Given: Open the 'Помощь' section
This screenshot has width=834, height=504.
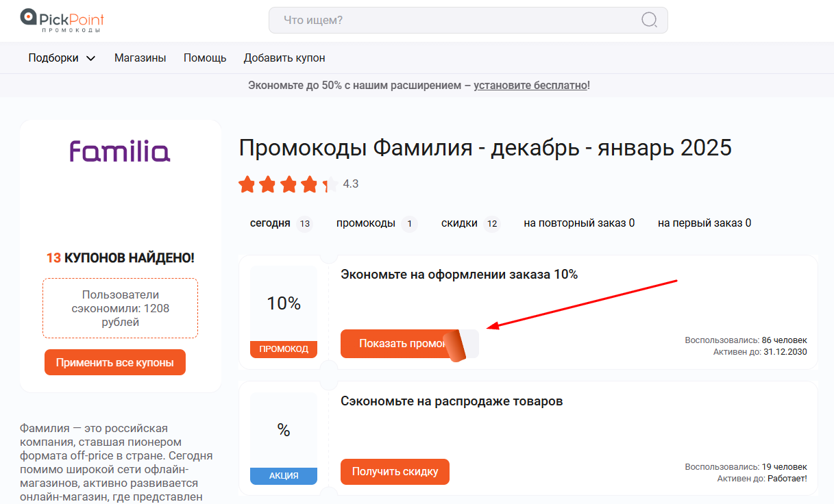Looking at the screenshot, I should pos(204,58).
